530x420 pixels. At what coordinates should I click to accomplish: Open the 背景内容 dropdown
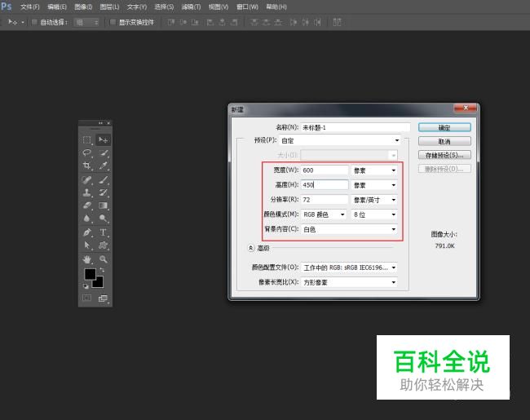[349, 230]
